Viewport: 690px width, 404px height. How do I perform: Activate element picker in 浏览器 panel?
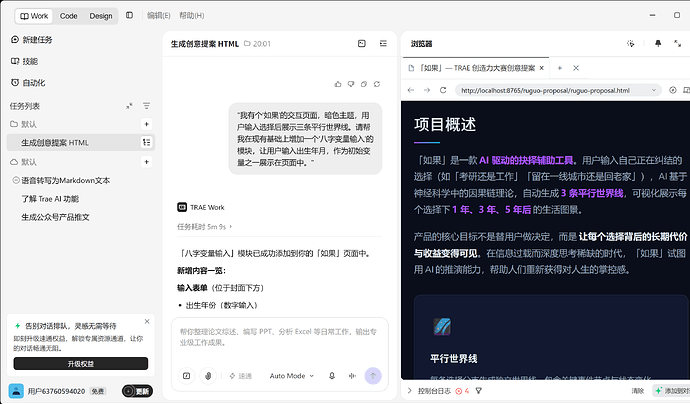(631, 43)
